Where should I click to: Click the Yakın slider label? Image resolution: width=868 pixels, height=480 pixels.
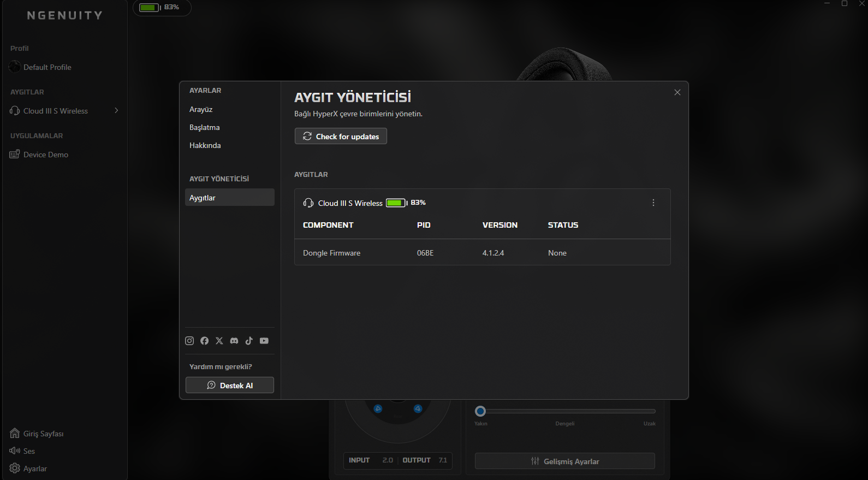click(481, 424)
